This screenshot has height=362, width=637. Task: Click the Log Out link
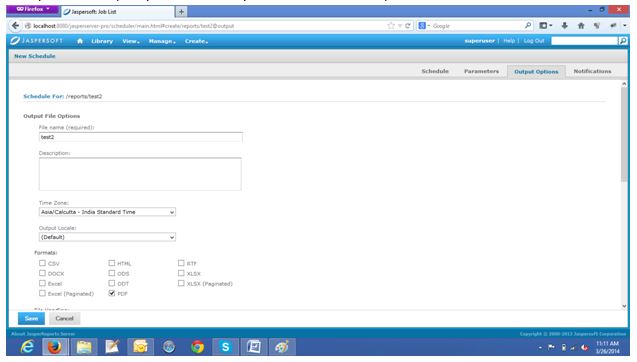[534, 41]
